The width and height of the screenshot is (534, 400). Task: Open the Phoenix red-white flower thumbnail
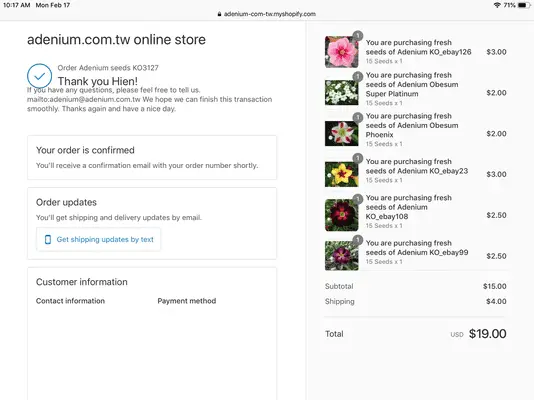coord(342,133)
